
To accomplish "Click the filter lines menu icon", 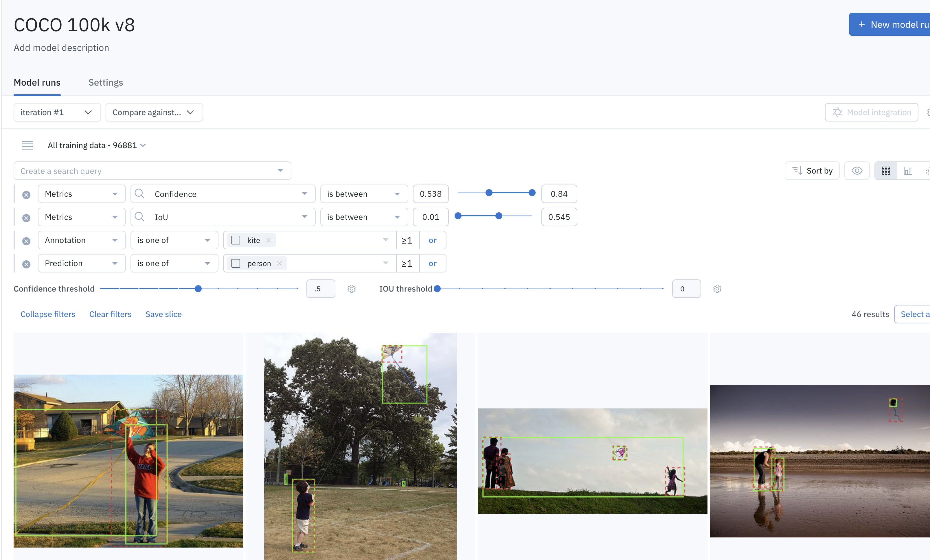I will [x=27, y=145].
